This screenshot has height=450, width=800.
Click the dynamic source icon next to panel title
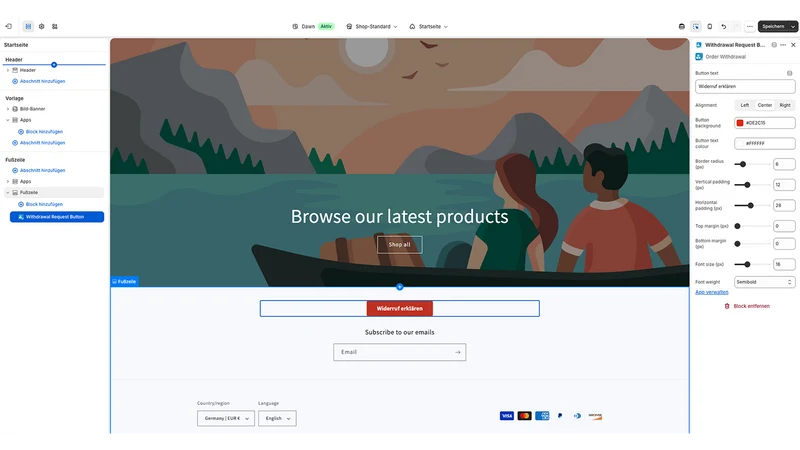pyautogui.click(x=774, y=45)
